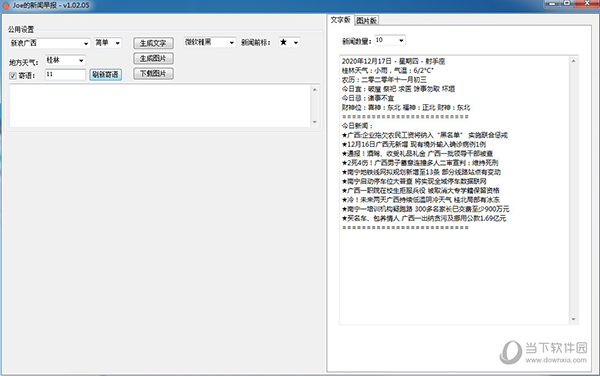
Task: Click the 今日忌 line
Action: tap(368, 98)
